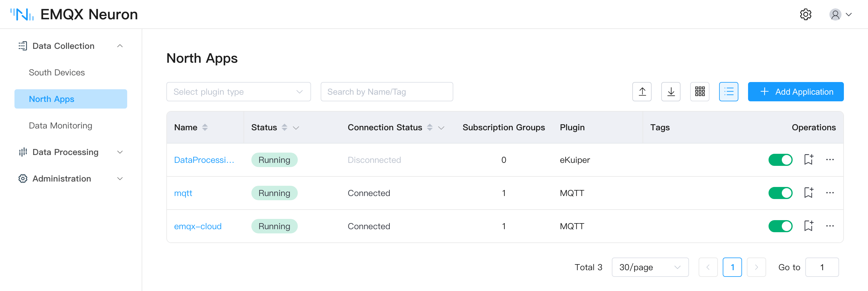The height and width of the screenshot is (291, 868).
Task: Open the user account avatar menu
Action: point(835,14)
